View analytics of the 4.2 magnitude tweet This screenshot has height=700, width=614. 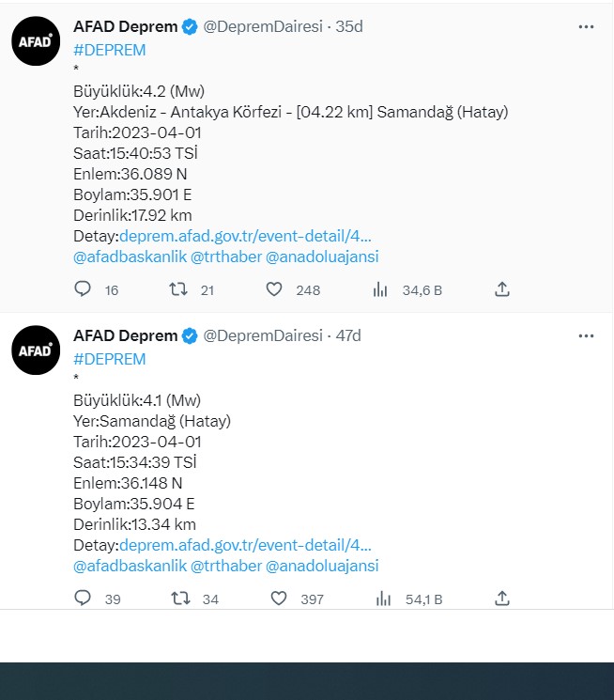(381, 290)
